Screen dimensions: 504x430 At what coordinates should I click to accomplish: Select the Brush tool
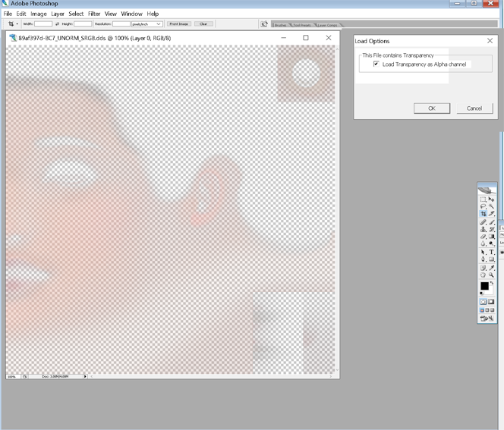(x=491, y=222)
